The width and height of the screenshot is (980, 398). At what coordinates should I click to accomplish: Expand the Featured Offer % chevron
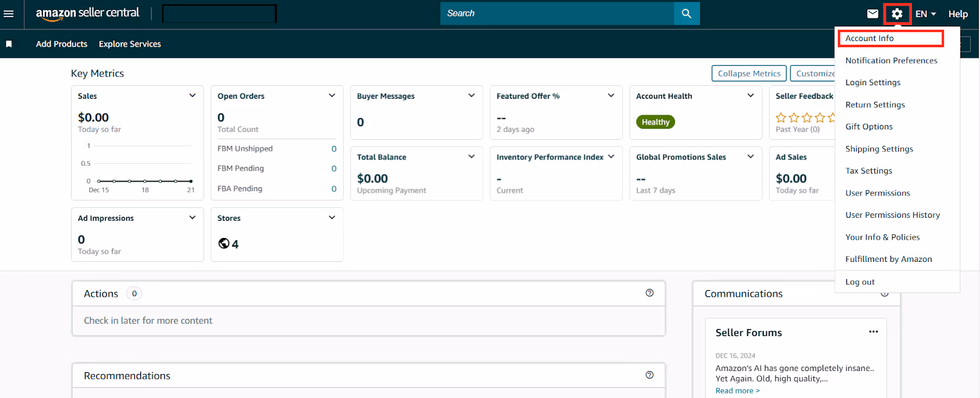click(611, 96)
